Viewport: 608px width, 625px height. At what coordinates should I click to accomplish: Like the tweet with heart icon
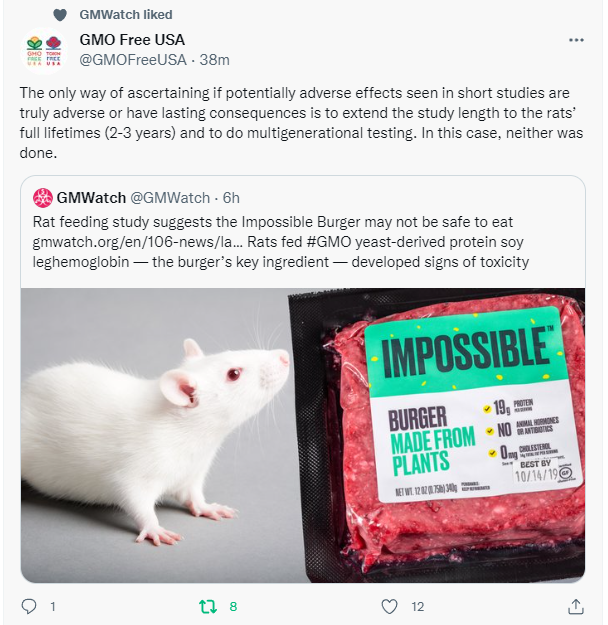click(x=390, y=606)
